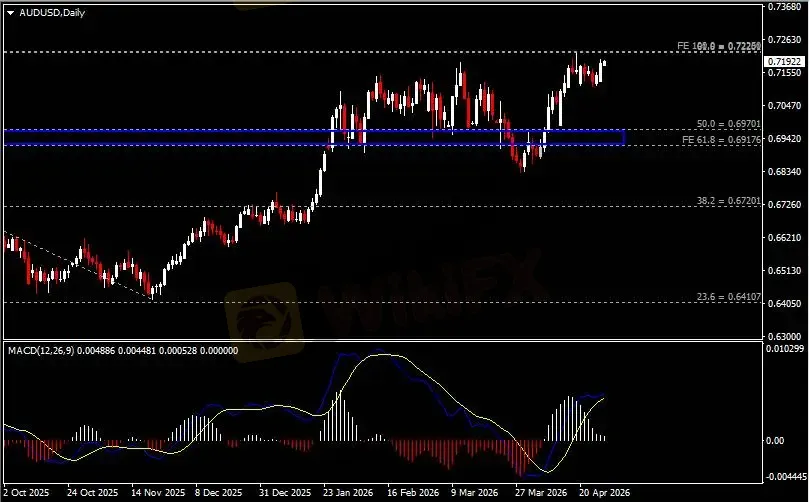Viewport: 810px width, 502px height.
Task: Click the 20 Apr 2026 date label
Action: pyautogui.click(x=604, y=493)
